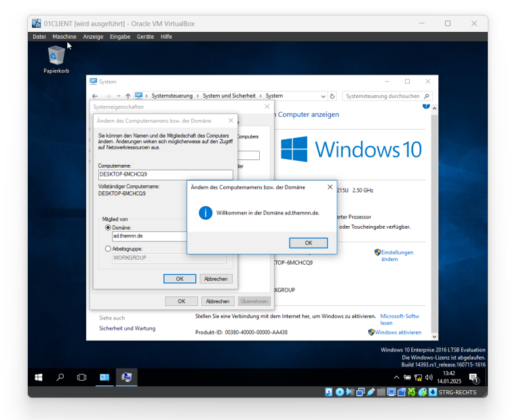Click the Systemsteuerung breadcrumb
The image size is (521, 420).
(x=172, y=96)
